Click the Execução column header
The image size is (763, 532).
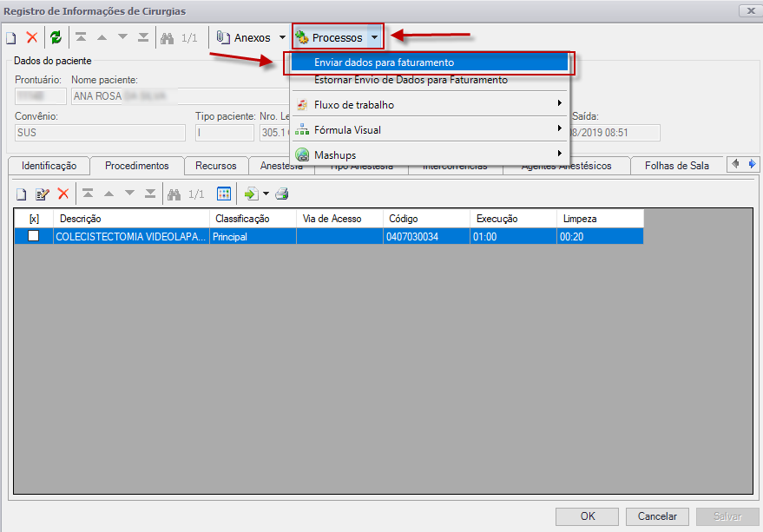point(513,219)
